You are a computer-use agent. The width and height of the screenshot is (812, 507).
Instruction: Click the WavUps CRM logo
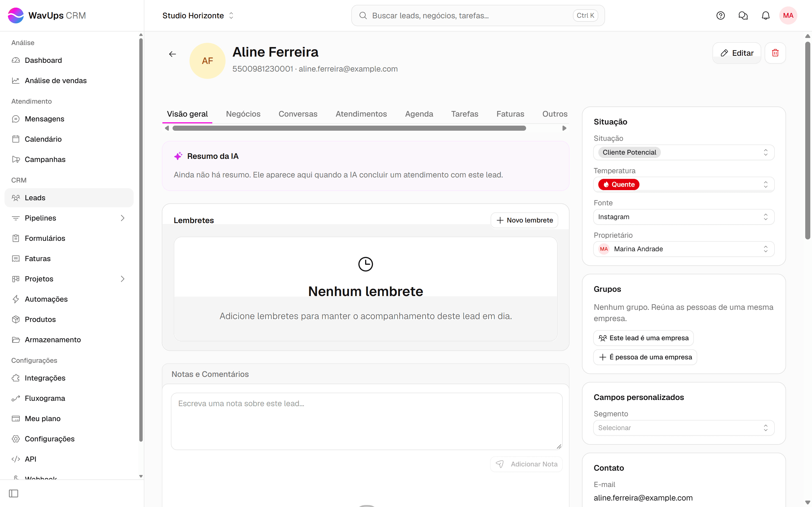(x=47, y=15)
